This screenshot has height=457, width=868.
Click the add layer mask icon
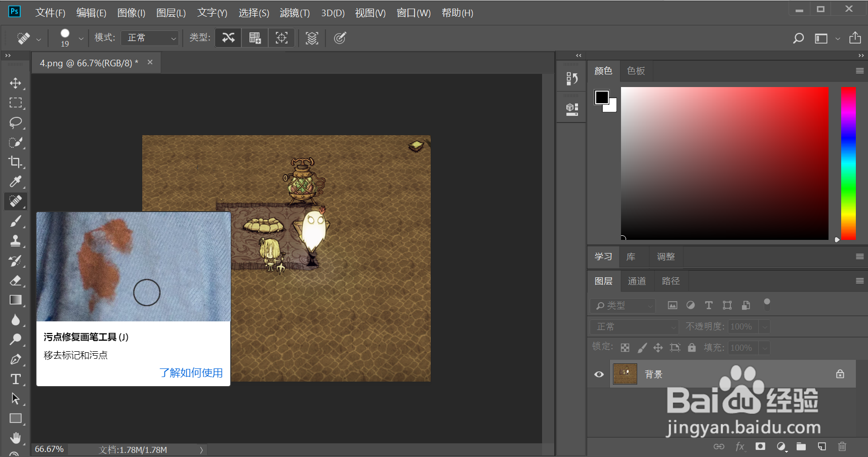(760, 446)
